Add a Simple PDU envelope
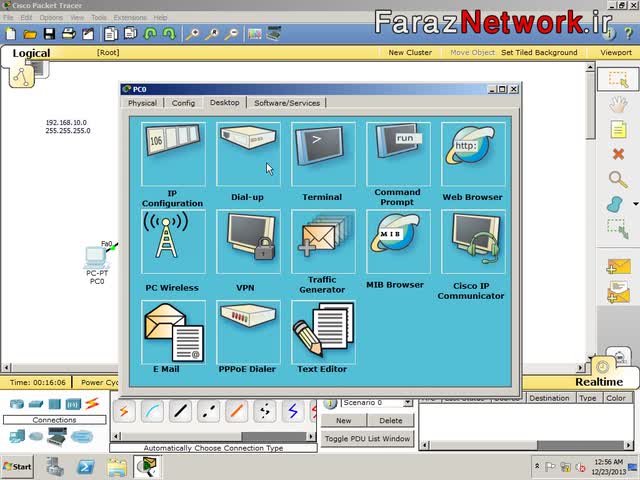Screen dimensions: 640x480 [618, 267]
